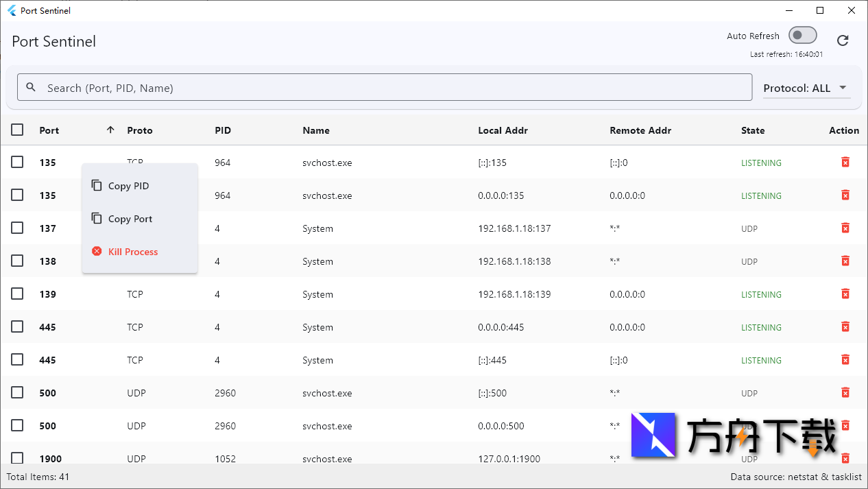Image resolution: width=868 pixels, height=489 pixels.
Task: Tick the checkbox for the port 139 row
Action: pyautogui.click(x=17, y=294)
